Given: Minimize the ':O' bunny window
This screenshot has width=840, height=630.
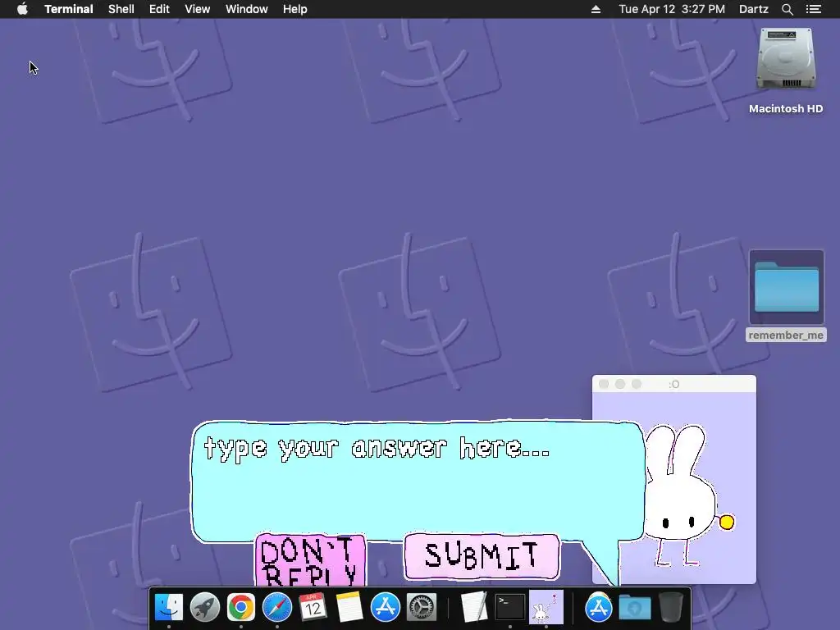Looking at the screenshot, I should tap(620, 384).
